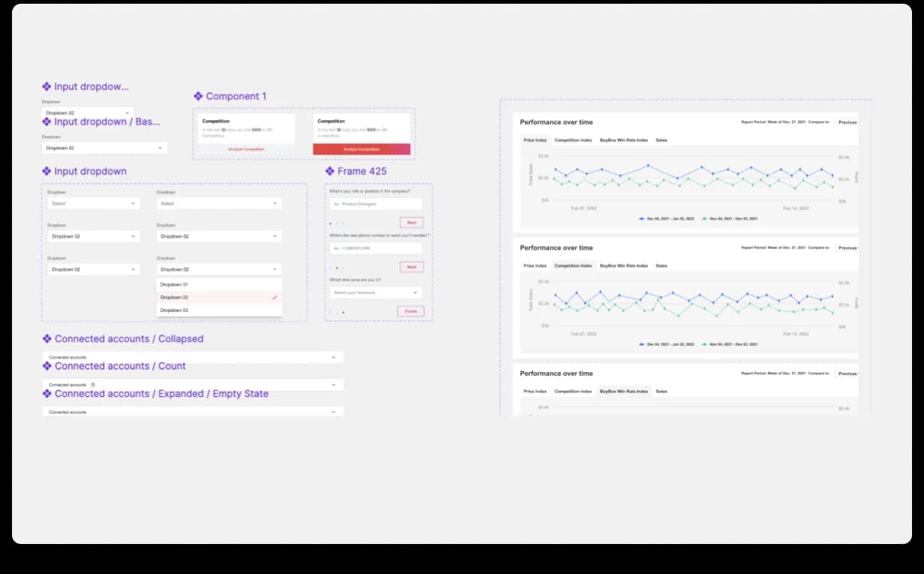Click "Next" button below the role question

click(412, 223)
